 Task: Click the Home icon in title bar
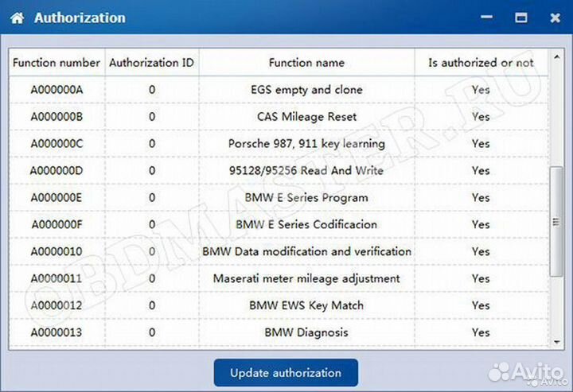coord(18,17)
